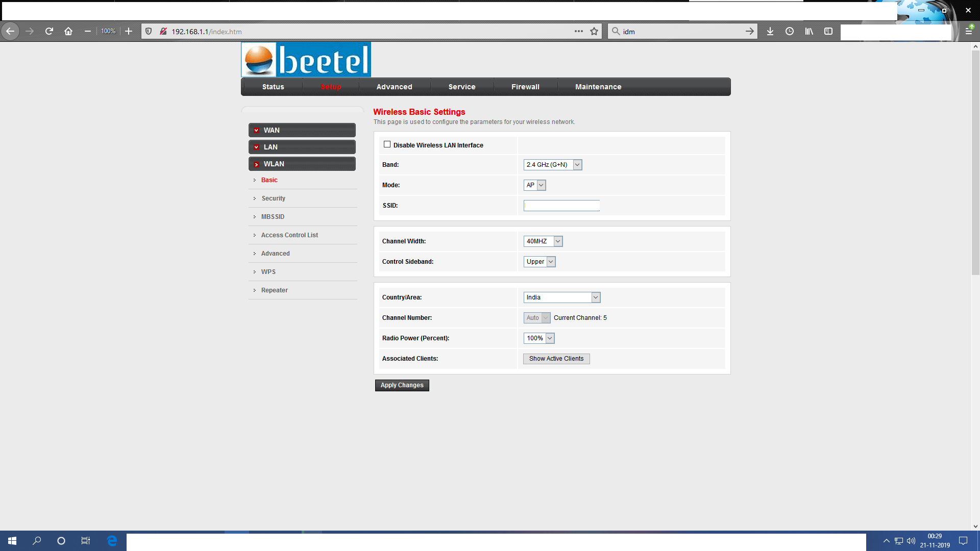Expand the Country/Area dropdown
980x551 pixels.
pyautogui.click(x=561, y=297)
